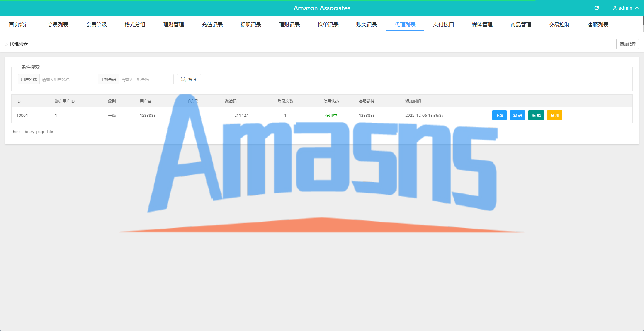Click 密码 button for agent 10061
Screen dimensions: 644x331
517,115
